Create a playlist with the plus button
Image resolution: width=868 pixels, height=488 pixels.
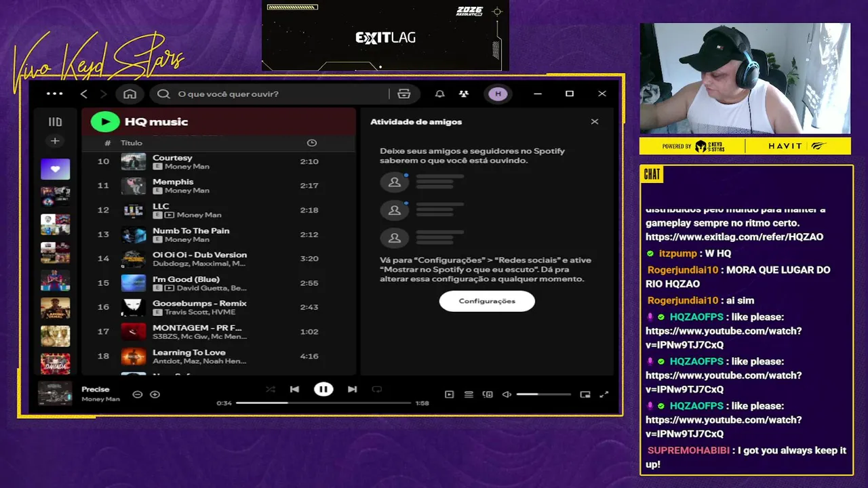point(55,141)
